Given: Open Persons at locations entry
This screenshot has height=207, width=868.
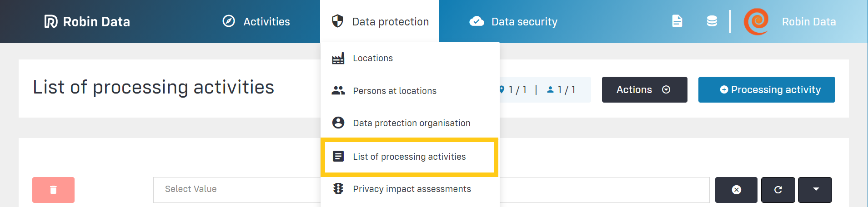Looking at the screenshot, I should click(x=394, y=91).
